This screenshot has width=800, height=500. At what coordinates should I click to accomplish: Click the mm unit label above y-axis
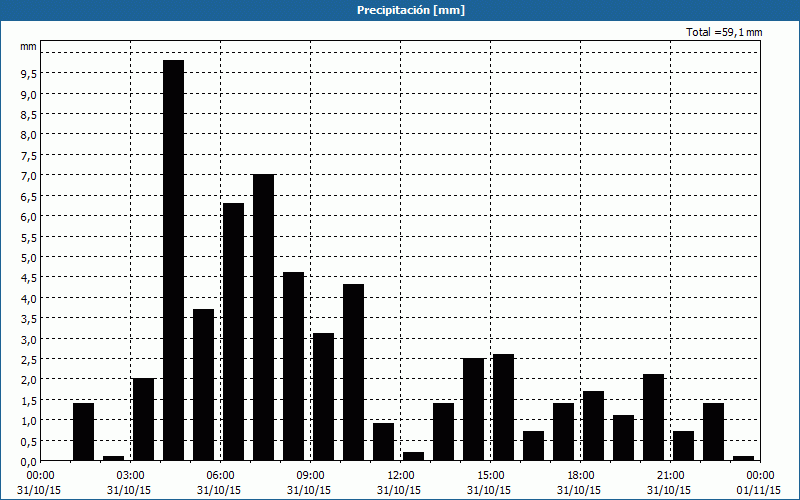29,46
